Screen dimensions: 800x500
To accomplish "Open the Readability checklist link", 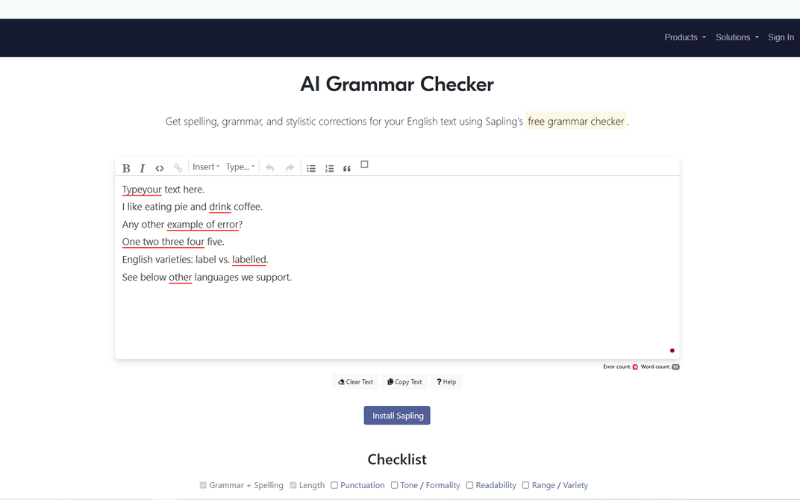I will [x=496, y=485].
